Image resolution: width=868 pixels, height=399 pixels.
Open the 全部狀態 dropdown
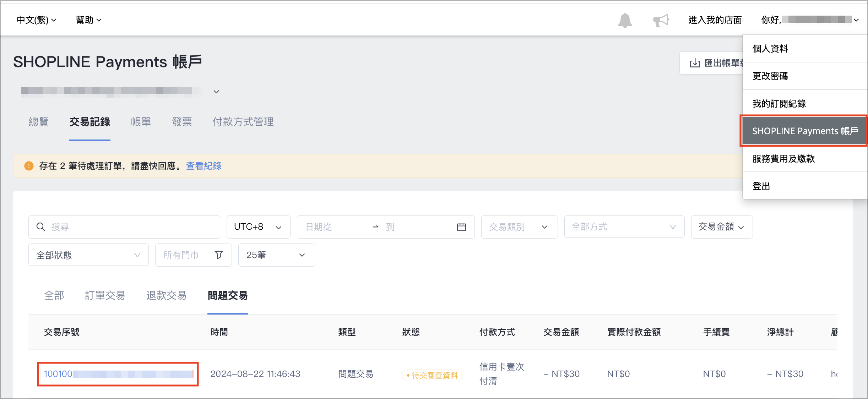88,255
